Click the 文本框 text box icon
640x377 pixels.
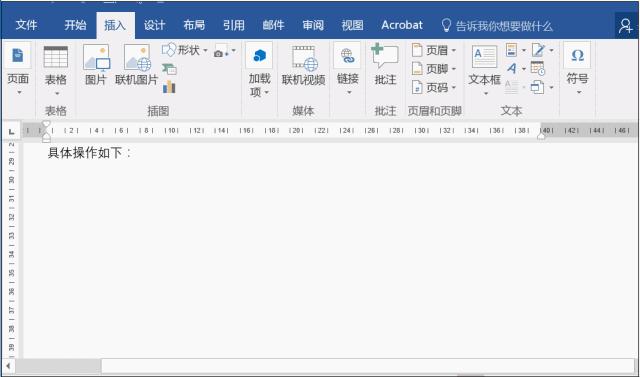484,57
